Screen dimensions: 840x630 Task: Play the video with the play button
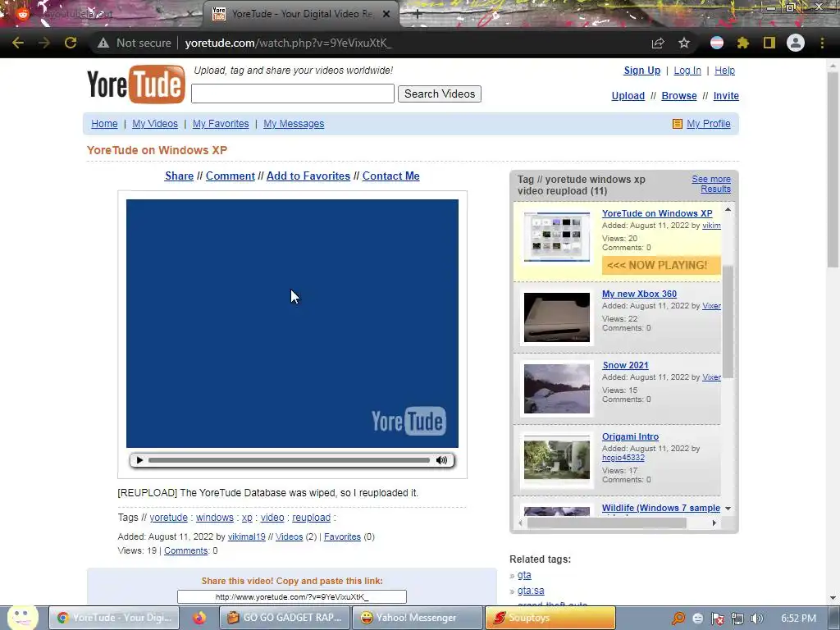click(139, 460)
